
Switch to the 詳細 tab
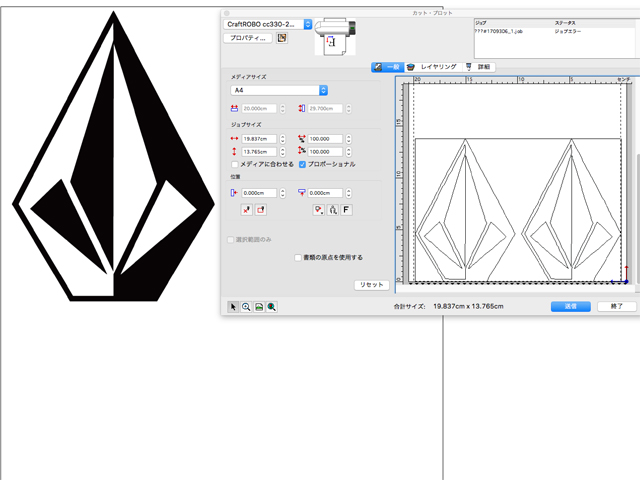[x=479, y=67]
